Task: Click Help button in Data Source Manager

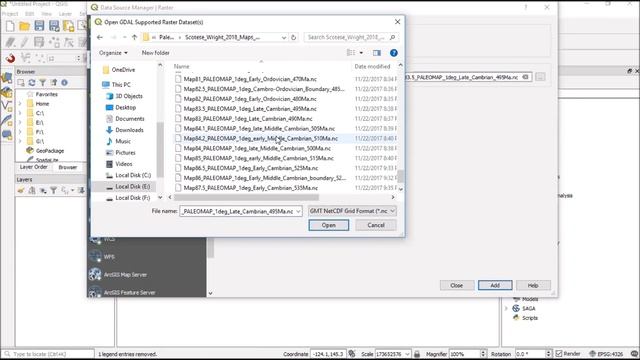Action: pyautogui.click(x=533, y=285)
